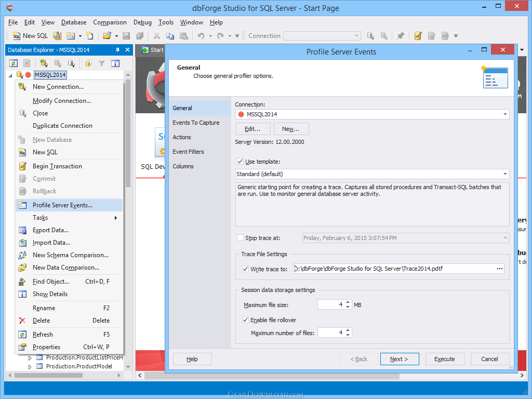Click the Execute button
This screenshot has width=532, height=399.
pyautogui.click(x=445, y=359)
